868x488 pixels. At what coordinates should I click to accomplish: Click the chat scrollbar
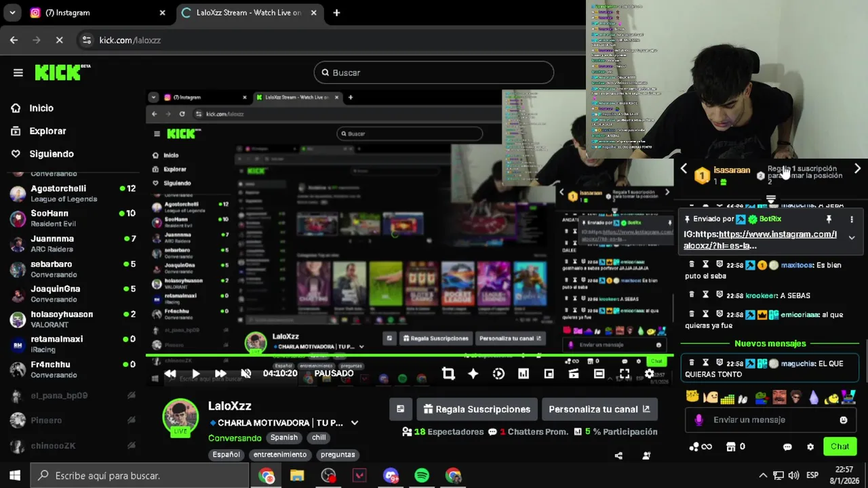pyautogui.click(x=865, y=359)
